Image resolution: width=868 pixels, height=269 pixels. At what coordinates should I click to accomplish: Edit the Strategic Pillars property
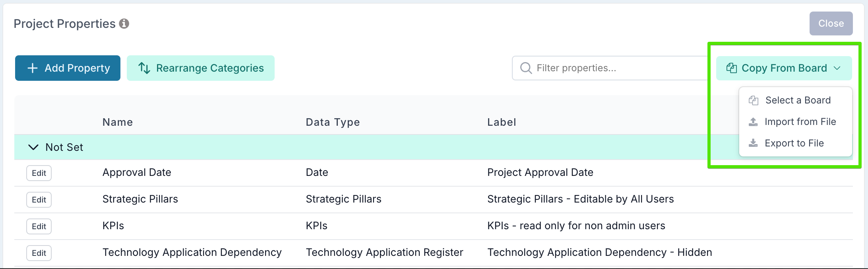point(39,200)
